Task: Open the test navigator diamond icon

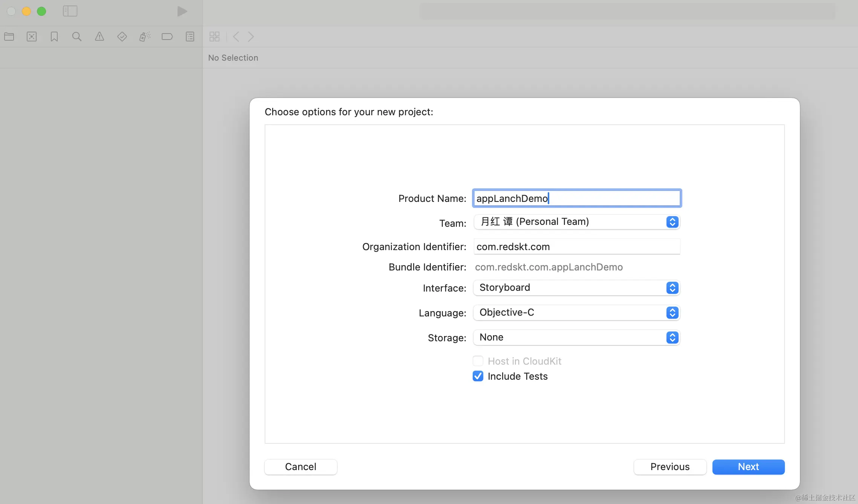Action: (122, 37)
